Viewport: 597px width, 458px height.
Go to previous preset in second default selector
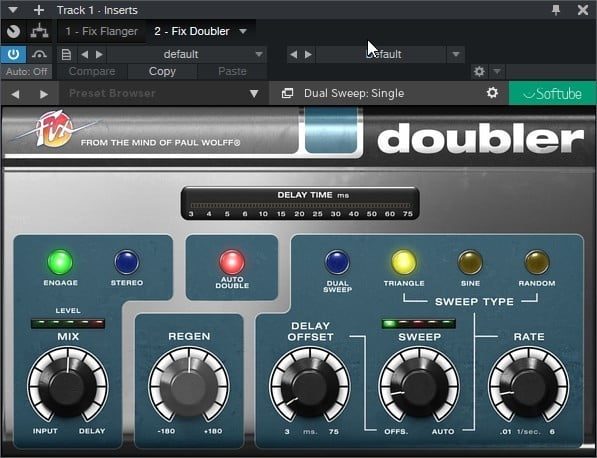[293, 54]
